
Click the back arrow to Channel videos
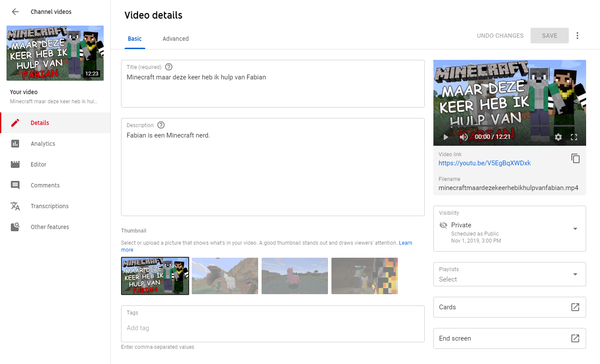click(x=15, y=12)
